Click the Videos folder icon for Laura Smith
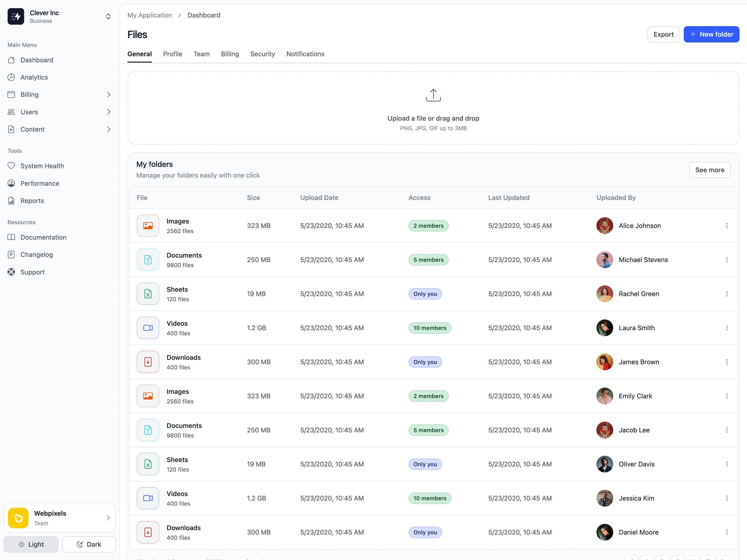This screenshot has width=747, height=560. 148,328
